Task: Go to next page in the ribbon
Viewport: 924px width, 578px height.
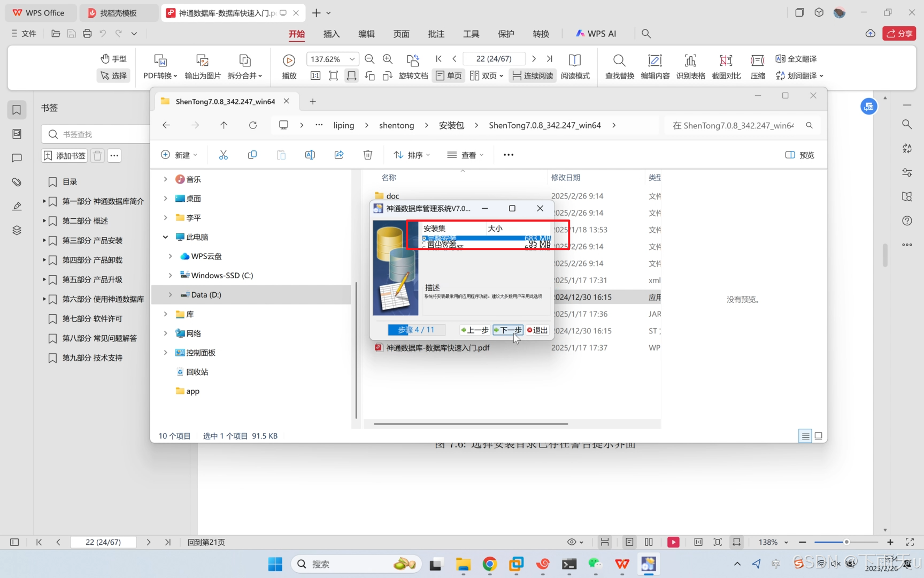Action: (534, 59)
